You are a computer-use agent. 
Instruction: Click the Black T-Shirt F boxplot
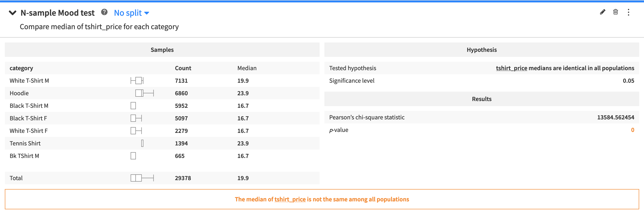coord(136,118)
